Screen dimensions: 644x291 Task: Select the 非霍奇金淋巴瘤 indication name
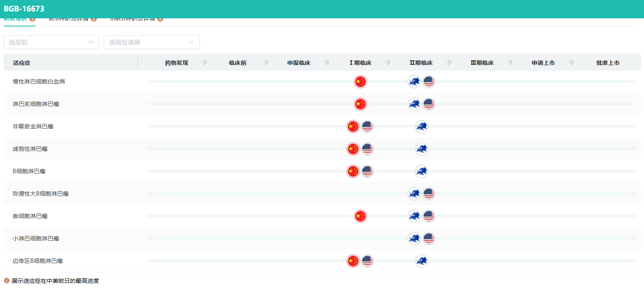pyautogui.click(x=33, y=126)
